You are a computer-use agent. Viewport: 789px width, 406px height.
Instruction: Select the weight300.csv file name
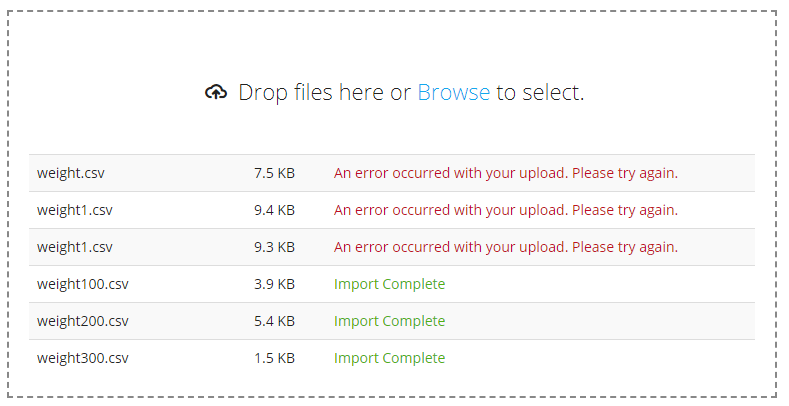[x=83, y=358]
